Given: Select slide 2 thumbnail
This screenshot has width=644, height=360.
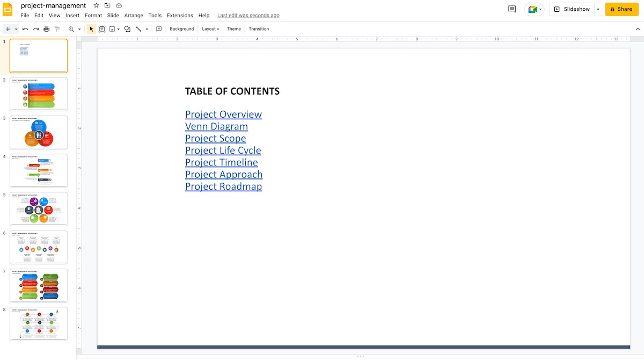Looking at the screenshot, I should pyautogui.click(x=39, y=94).
